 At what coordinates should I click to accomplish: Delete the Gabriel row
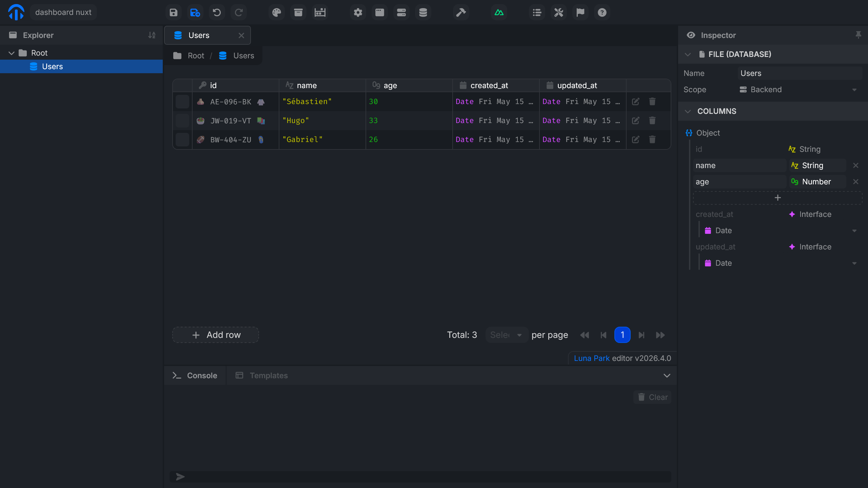coord(652,140)
